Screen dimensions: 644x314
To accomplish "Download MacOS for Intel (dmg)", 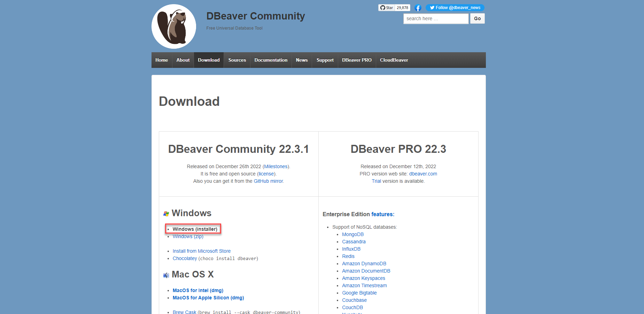I will (198, 290).
